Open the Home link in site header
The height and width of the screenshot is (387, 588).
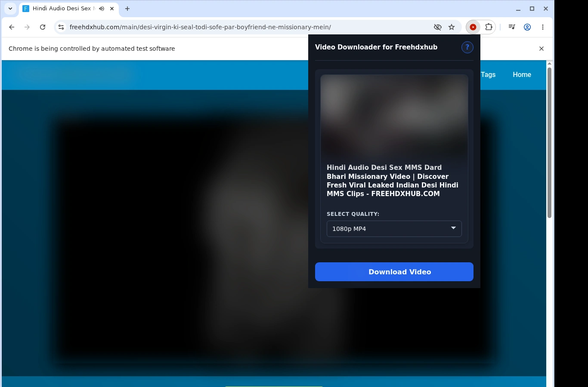[x=522, y=75]
